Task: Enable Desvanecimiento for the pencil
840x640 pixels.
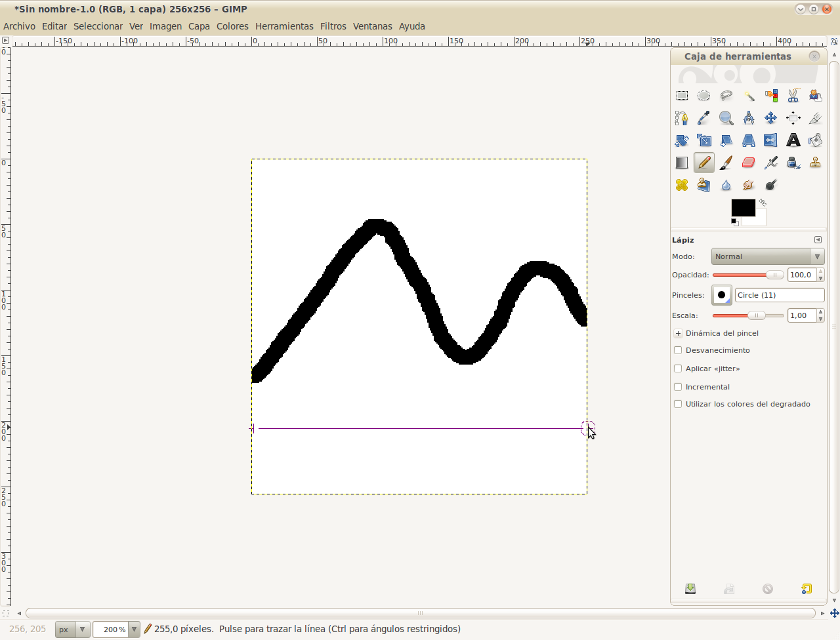Action: [677, 350]
